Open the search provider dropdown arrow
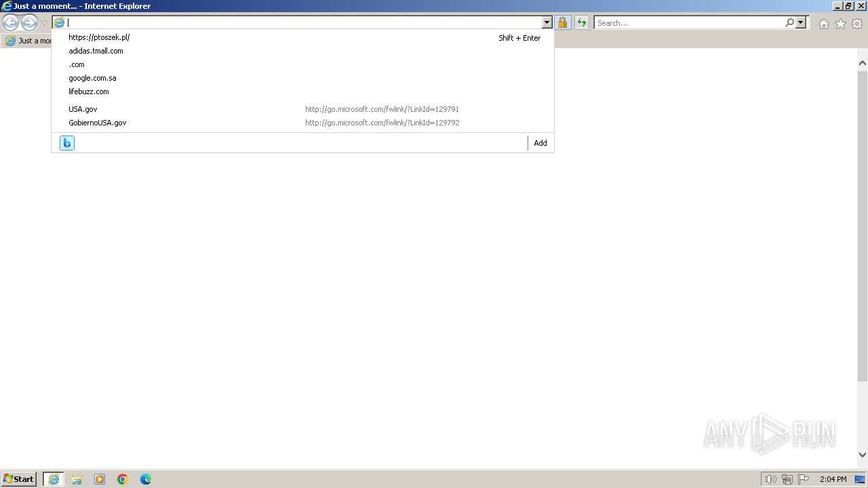This screenshot has width=868, height=488. coord(801,22)
